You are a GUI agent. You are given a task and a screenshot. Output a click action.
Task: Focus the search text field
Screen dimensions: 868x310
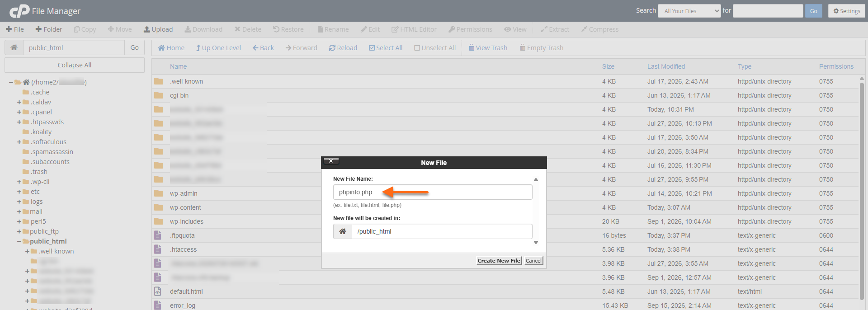[x=768, y=11]
